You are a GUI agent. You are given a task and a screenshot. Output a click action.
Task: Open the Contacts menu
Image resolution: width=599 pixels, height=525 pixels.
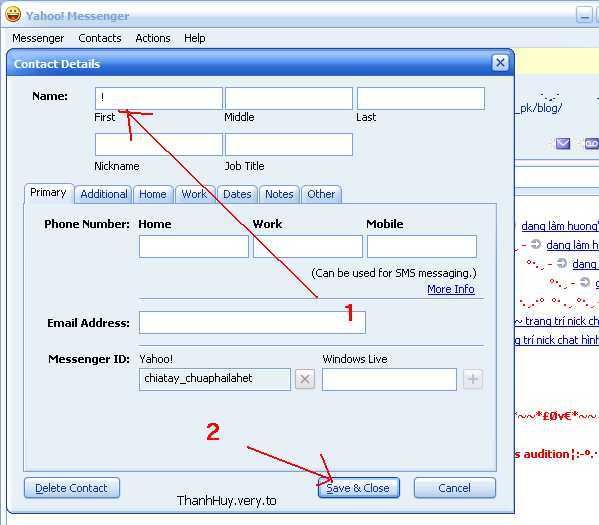coord(100,38)
